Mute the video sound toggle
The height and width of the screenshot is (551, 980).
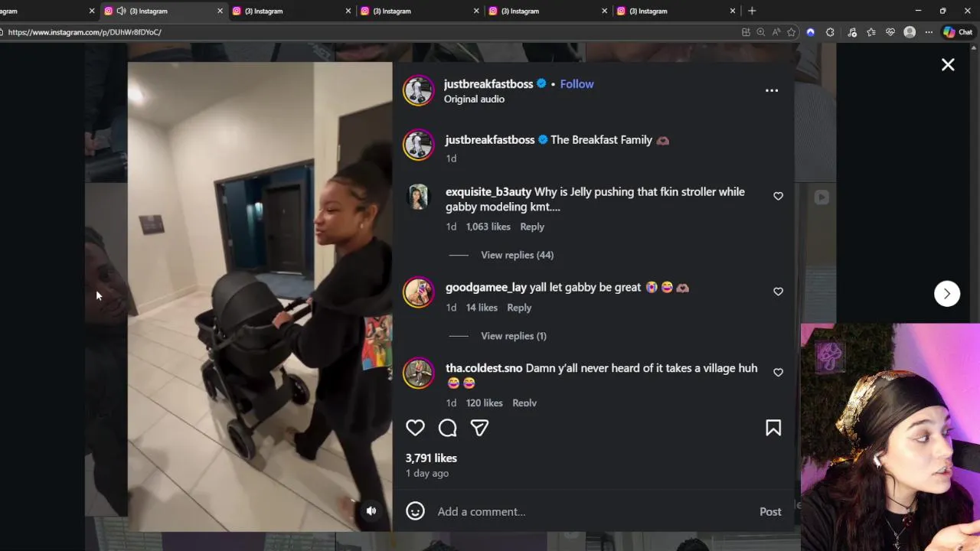click(x=371, y=510)
